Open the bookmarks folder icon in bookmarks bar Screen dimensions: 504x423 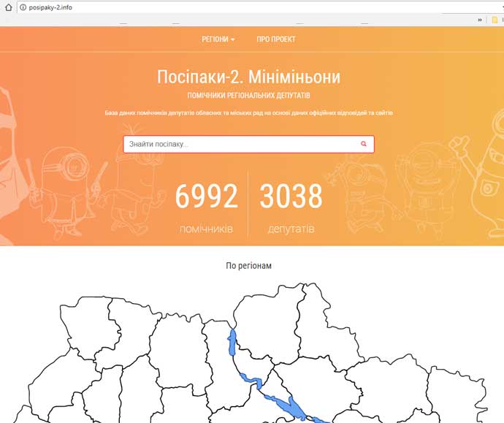(x=495, y=20)
